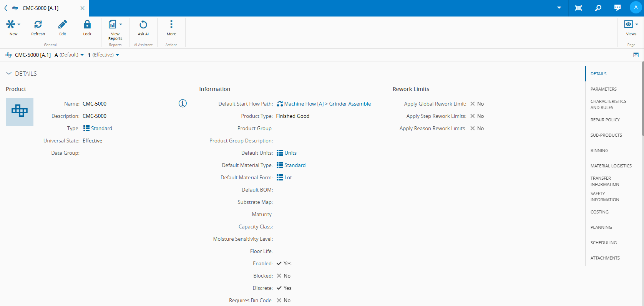The height and width of the screenshot is (306, 644).
Task: Go to the DETAILS section tab
Action: pyautogui.click(x=598, y=74)
